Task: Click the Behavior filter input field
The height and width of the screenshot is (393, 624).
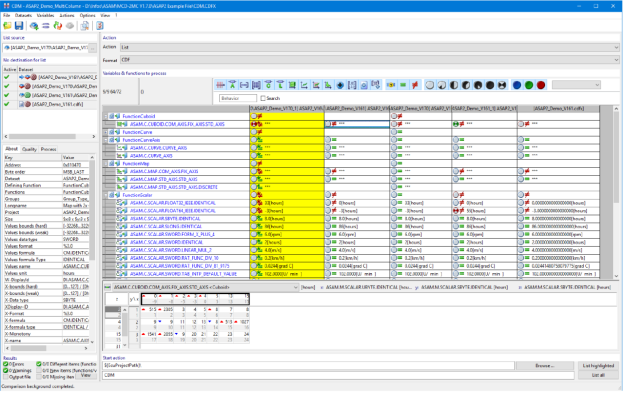Action: point(238,98)
